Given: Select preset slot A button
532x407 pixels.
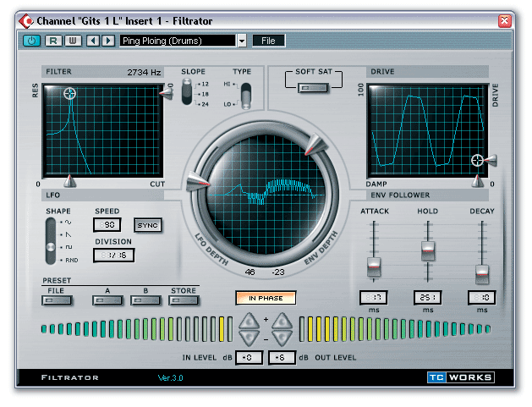Looking at the screenshot, I should click(x=107, y=300).
